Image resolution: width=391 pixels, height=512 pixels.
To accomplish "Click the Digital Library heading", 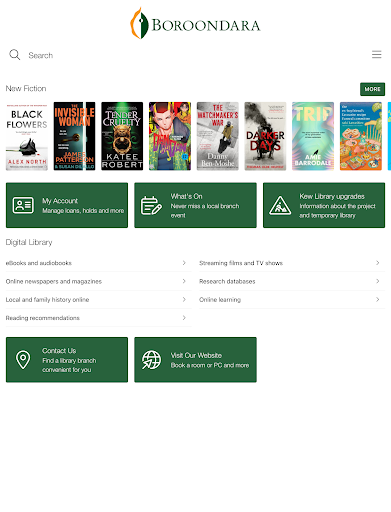I will coord(29,242).
